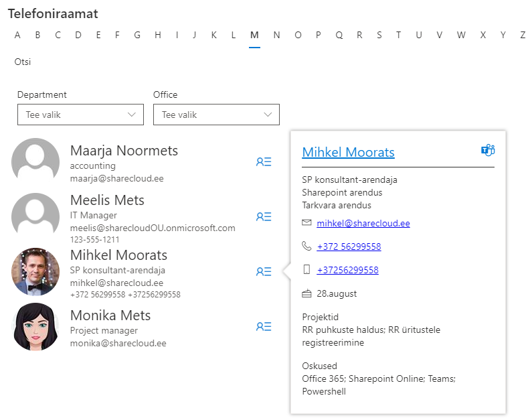532x420 pixels.
Task: Select letter Q tab
Action: (339, 35)
